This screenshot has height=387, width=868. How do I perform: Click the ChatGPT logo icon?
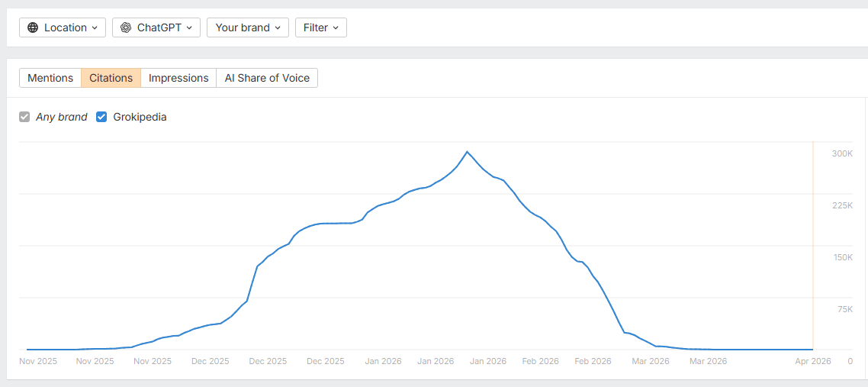[x=126, y=27]
